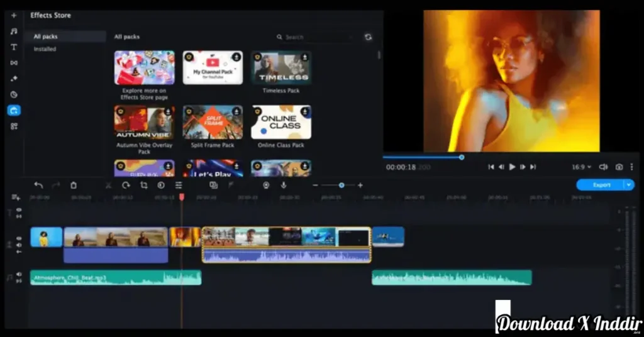
Task: Open the 16:9 aspect ratio dropdown
Action: 582,167
